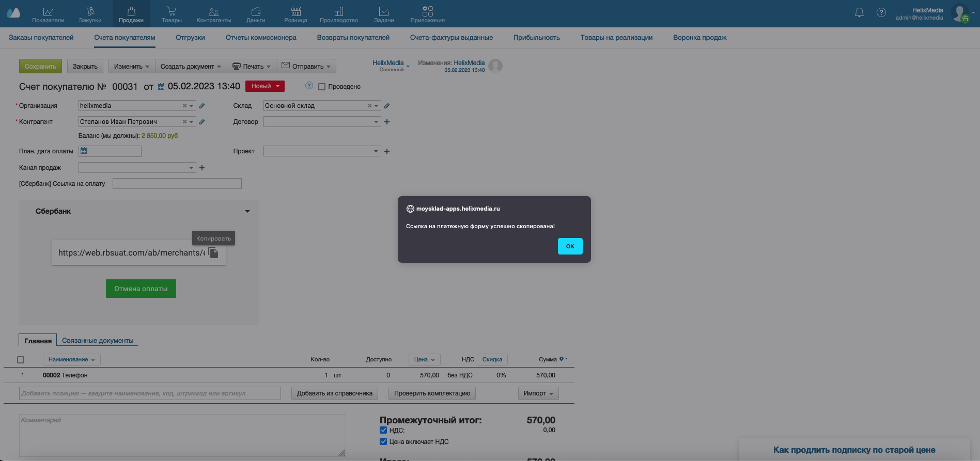Open the План. дата оплаты calendar
This screenshot has height=461, width=980.
[x=84, y=151]
